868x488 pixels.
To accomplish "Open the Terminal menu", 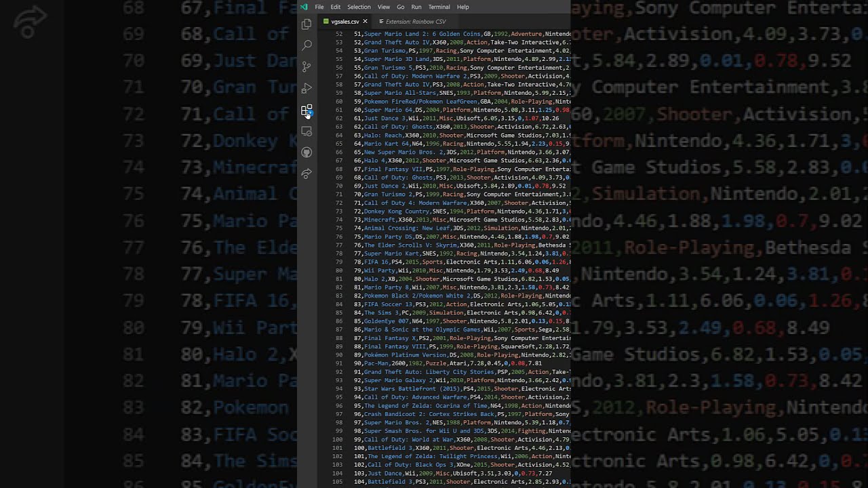I will tap(439, 7).
